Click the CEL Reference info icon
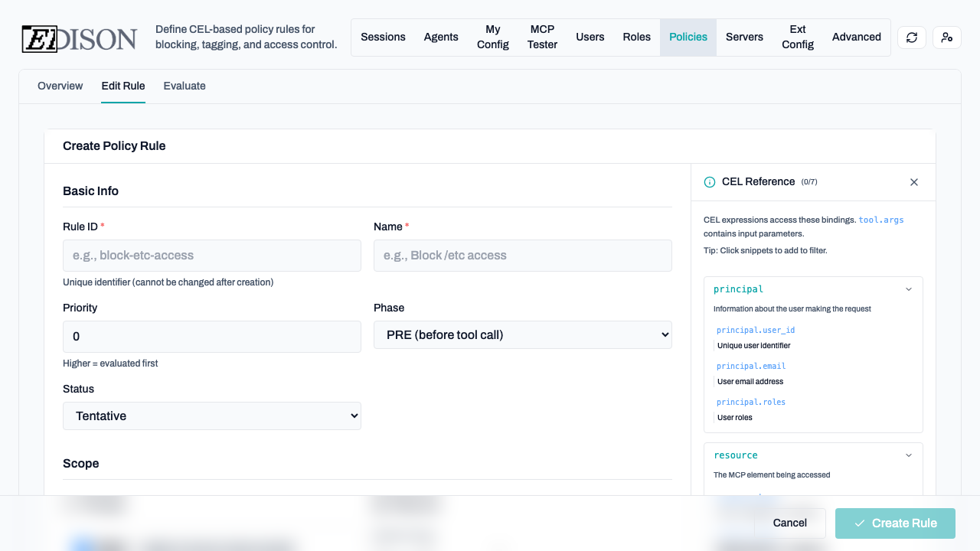980x551 pixels. [709, 182]
